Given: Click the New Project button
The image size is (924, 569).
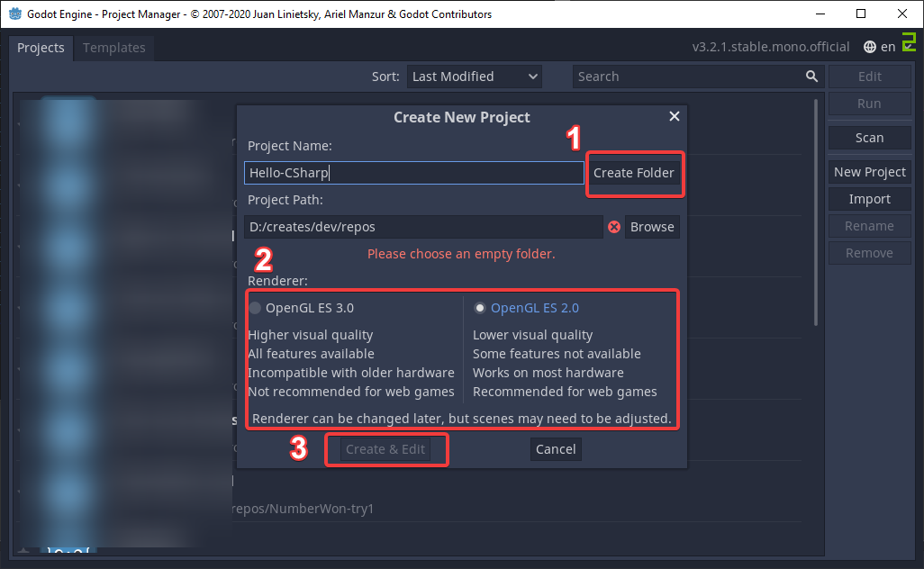Looking at the screenshot, I should pyautogui.click(x=869, y=172).
